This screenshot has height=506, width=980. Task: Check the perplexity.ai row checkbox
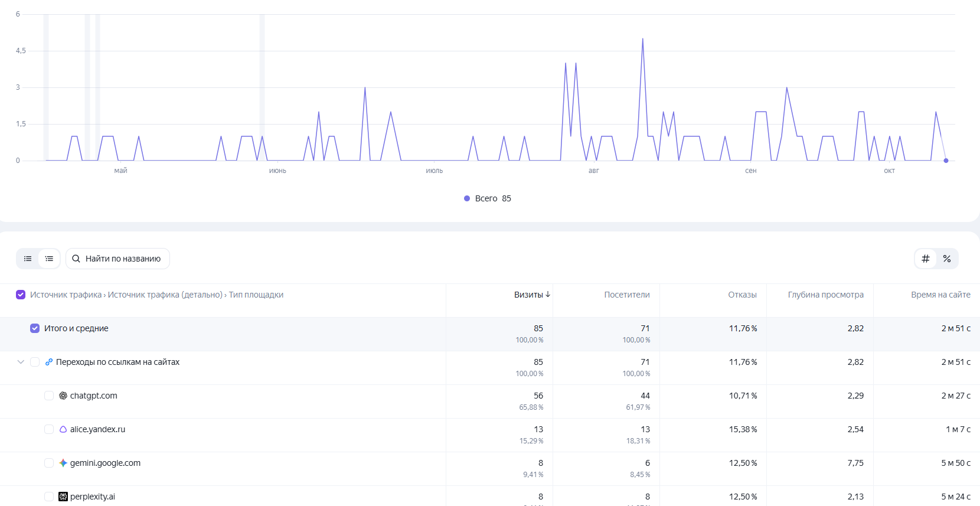pyautogui.click(x=49, y=497)
